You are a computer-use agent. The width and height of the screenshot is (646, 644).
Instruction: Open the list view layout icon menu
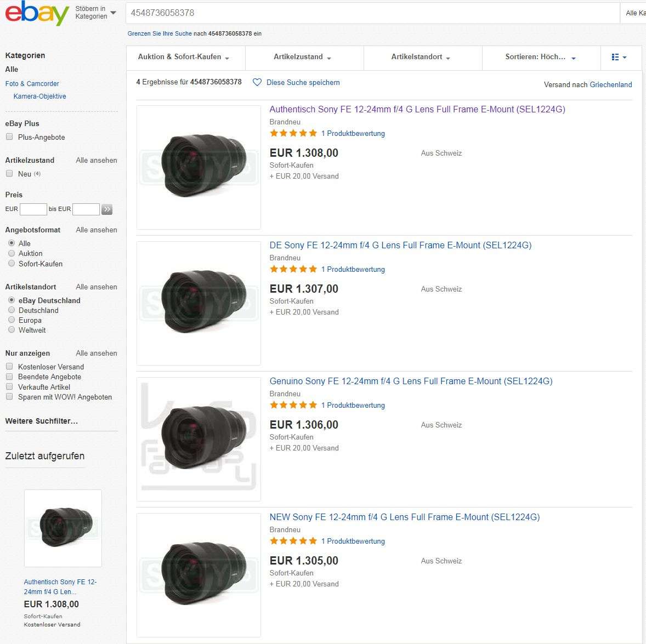click(619, 57)
